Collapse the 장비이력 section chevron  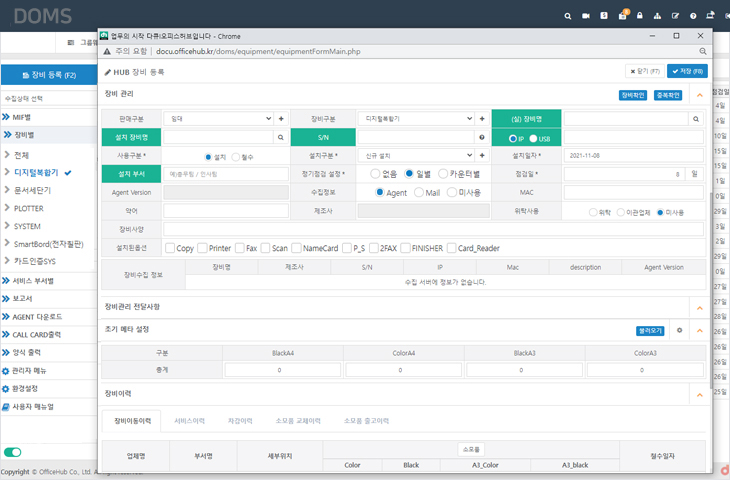pos(699,395)
